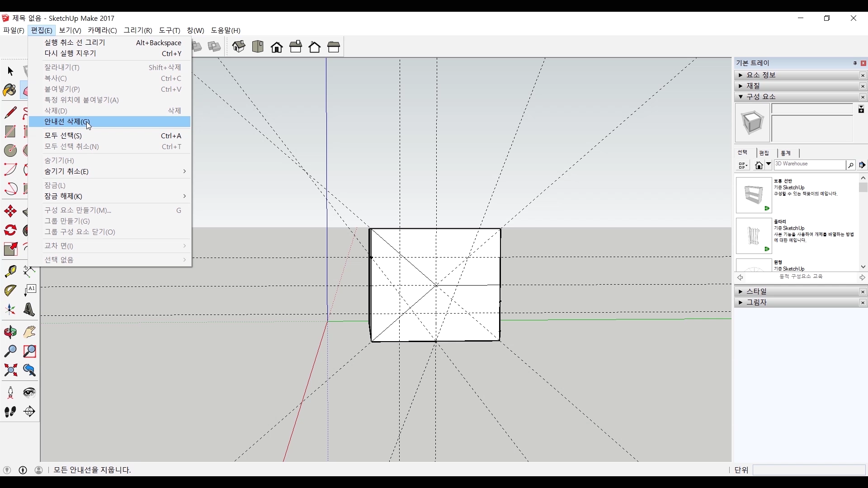
Task: Select the Protractor tool
Action: [10, 290]
